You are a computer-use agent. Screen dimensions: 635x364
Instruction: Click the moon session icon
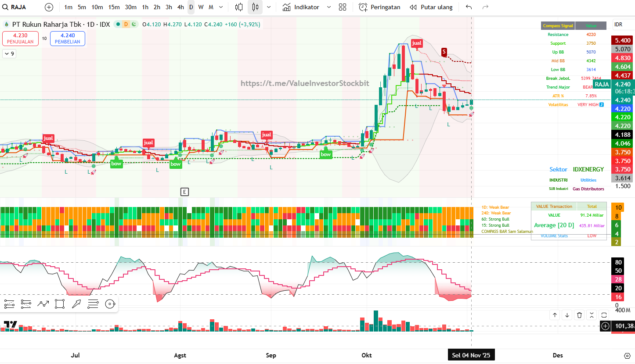point(133,24)
